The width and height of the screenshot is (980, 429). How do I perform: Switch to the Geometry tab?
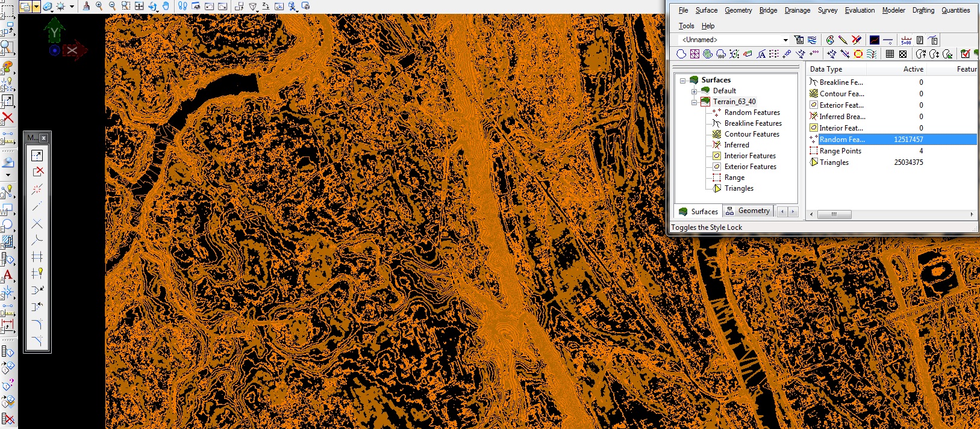748,211
